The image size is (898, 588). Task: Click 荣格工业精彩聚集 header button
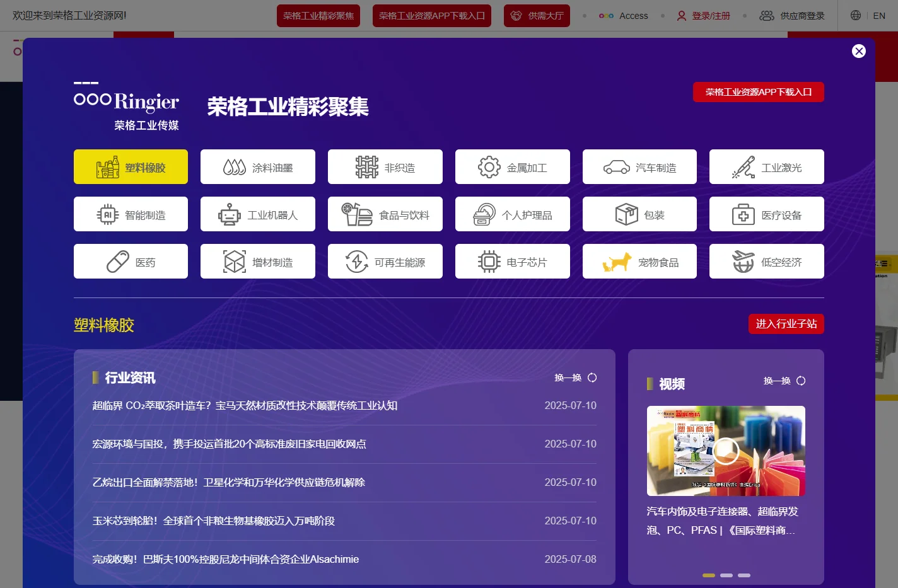[318, 16]
